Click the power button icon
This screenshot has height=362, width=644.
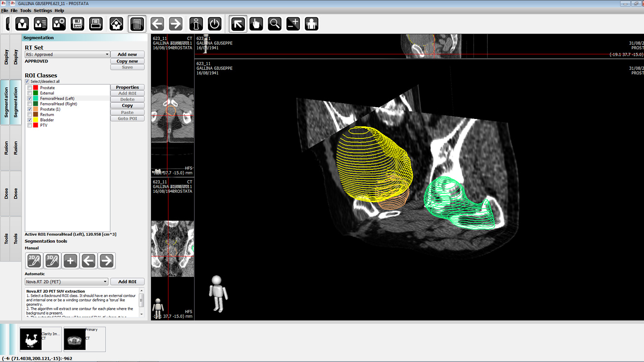[x=215, y=24]
